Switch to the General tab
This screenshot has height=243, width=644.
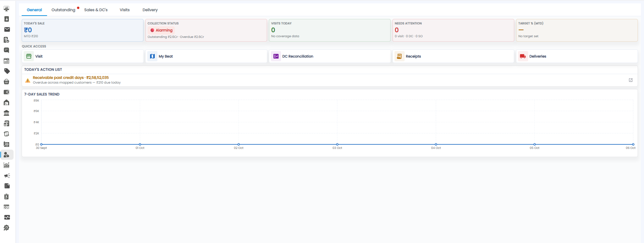pyautogui.click(x=34, y=10)
